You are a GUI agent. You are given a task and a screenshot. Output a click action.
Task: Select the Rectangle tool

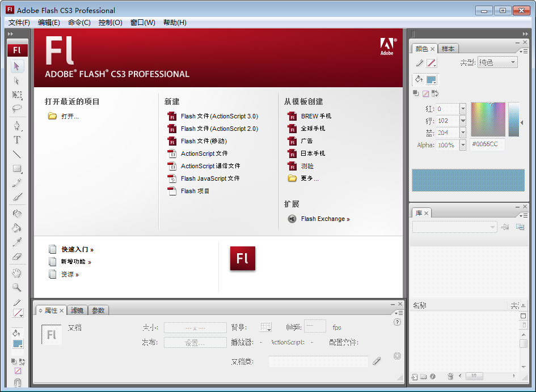point(17,169)
